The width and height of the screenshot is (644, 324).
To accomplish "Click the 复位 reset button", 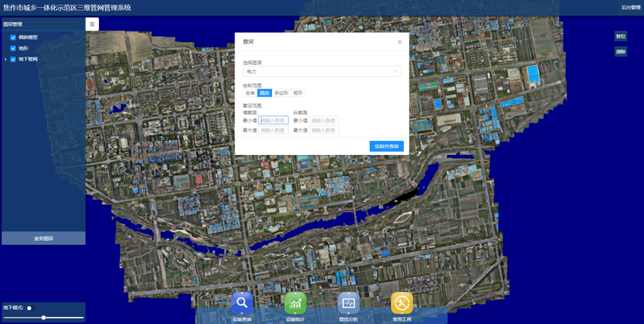I will (621, 36).
